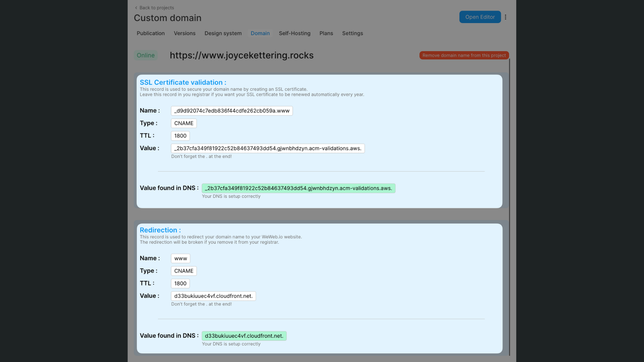Open the Design system tab

coord(223,33)
